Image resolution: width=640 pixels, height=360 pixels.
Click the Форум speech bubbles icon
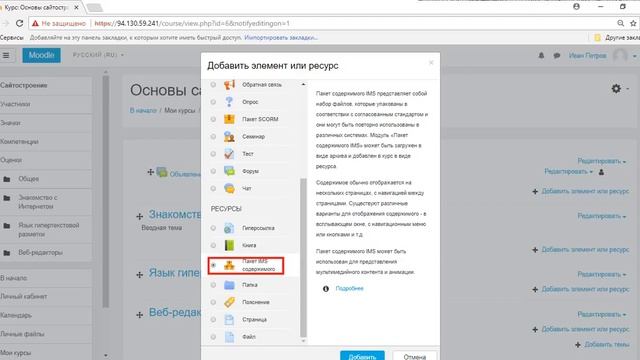pos(229,171)
